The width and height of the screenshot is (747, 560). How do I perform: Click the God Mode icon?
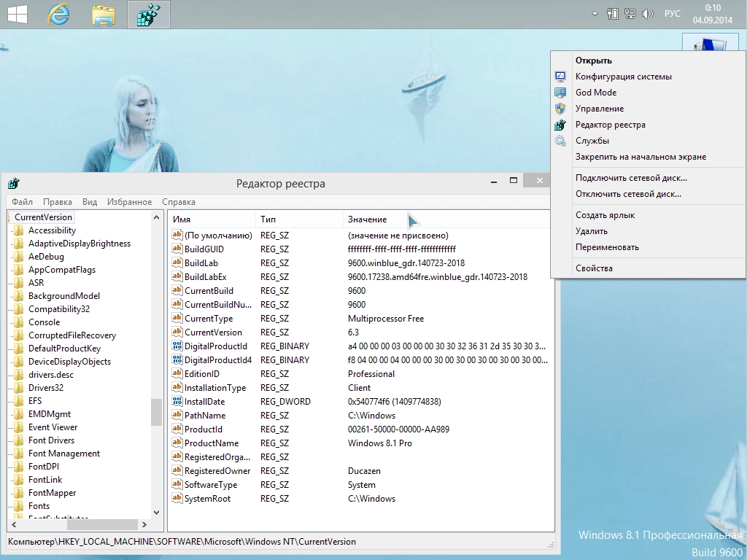tap(560, 93)
